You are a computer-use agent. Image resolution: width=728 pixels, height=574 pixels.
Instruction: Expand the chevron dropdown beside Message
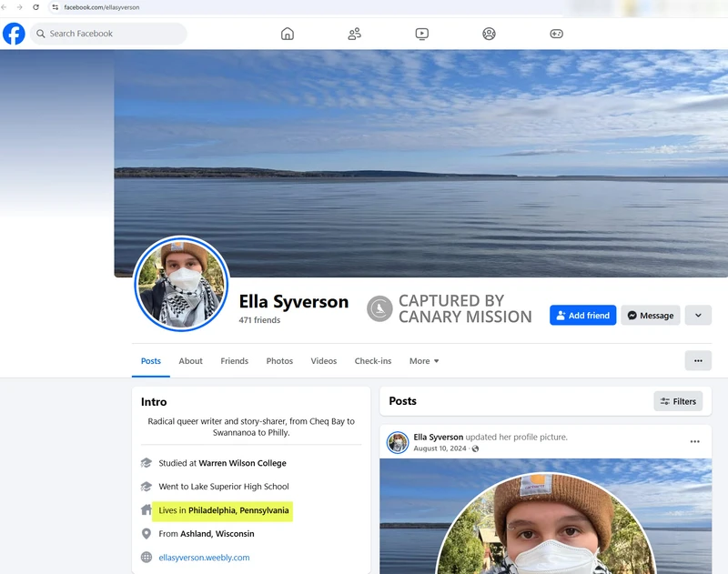point(698,316)
